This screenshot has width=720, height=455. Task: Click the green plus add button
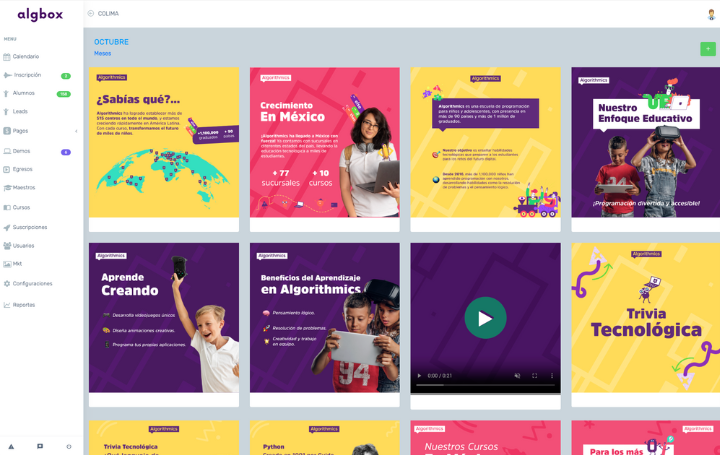pos(708,49)
